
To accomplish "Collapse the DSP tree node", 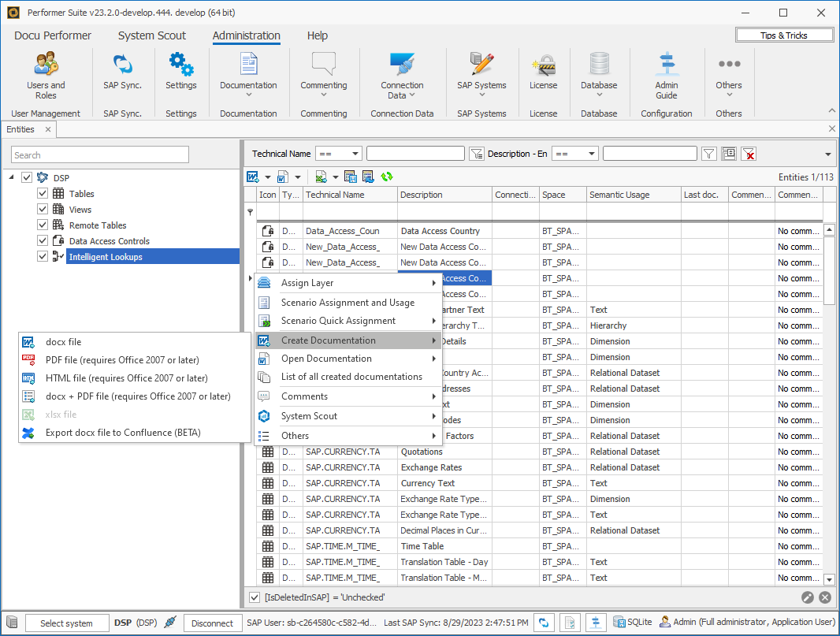I will 12,177.
